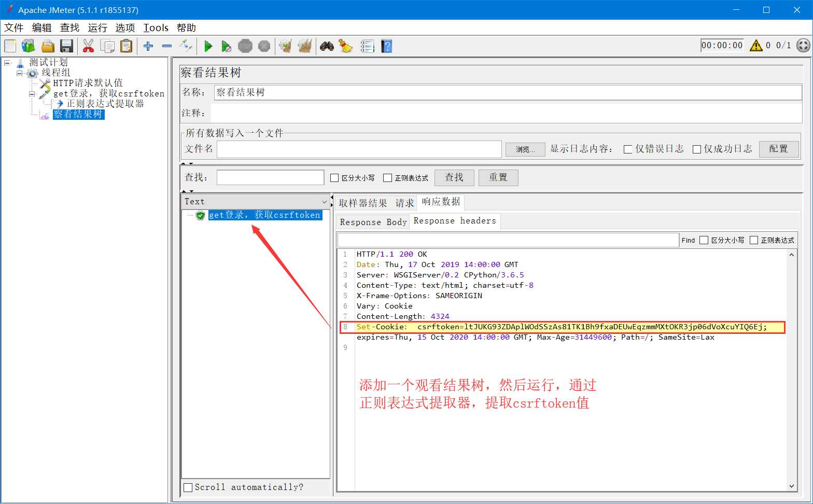The height and width of the screenshot is (504, 813).
Task: Switch to 请求 tab
Action: point(404,203)
